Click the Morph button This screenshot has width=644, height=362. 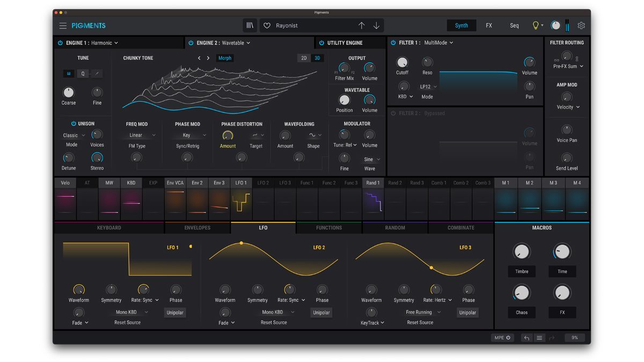coord(225,58)
